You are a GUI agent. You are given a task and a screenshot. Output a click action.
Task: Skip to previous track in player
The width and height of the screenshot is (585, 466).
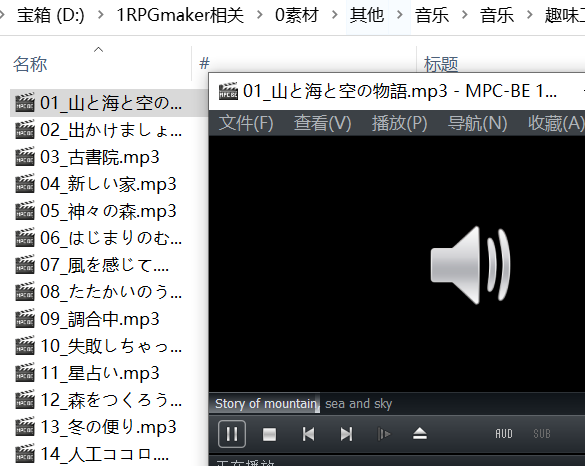pos(308,434)
